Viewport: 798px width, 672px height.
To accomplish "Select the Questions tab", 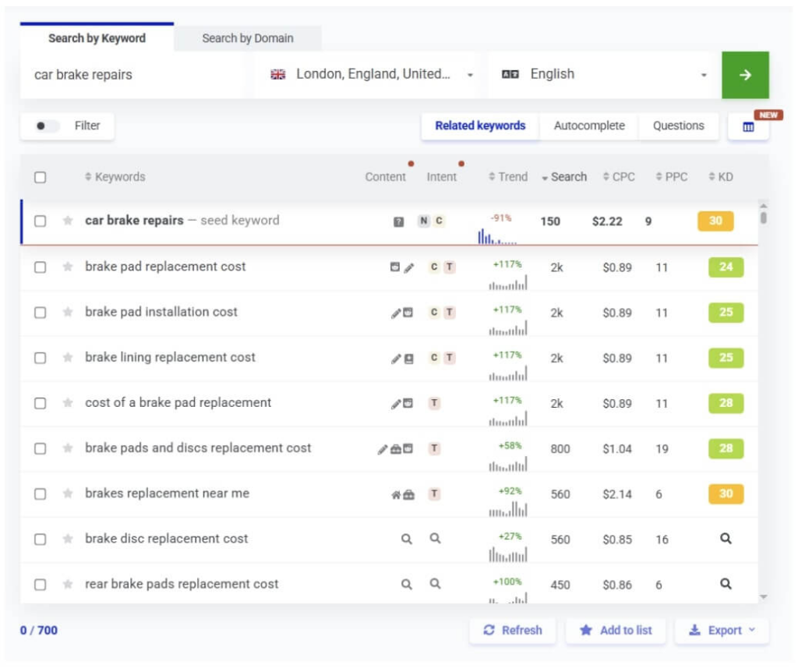I will pos(678,126).
